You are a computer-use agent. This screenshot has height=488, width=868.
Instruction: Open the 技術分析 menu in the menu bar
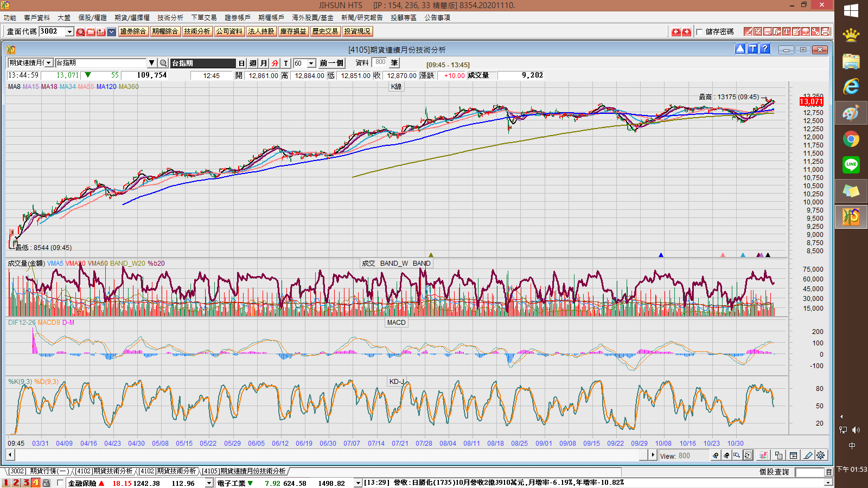170,18
